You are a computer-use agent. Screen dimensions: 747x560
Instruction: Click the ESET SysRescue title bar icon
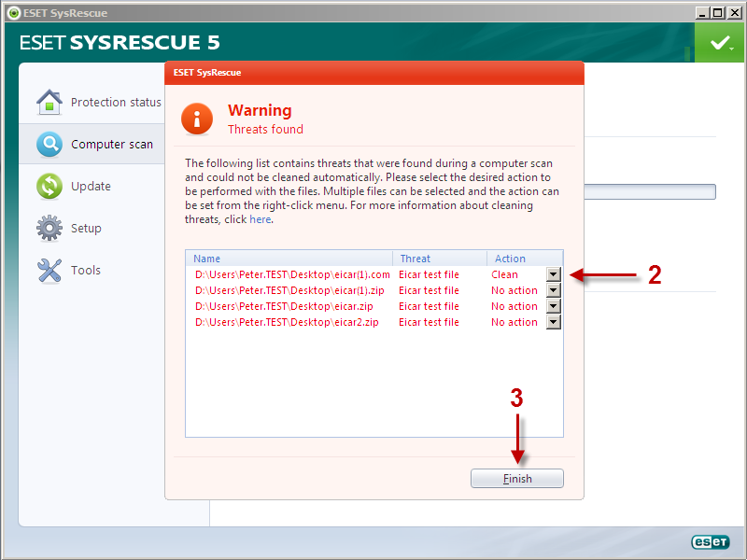(14, 13)
